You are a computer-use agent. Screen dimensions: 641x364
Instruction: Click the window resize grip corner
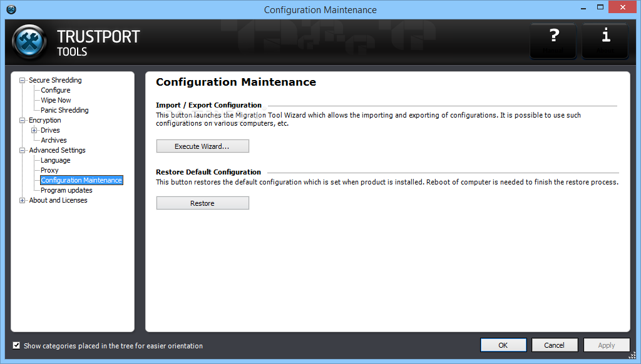pos(632,355)
